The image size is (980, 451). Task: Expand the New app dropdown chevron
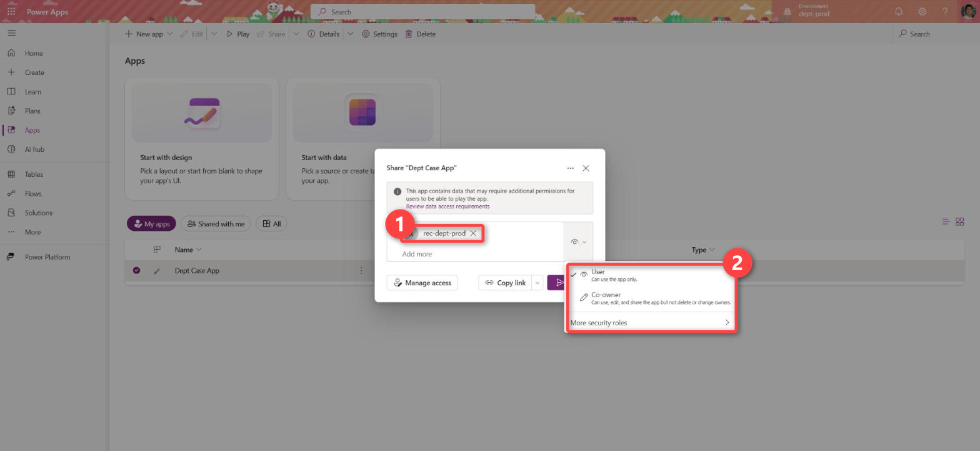[170, 34]
